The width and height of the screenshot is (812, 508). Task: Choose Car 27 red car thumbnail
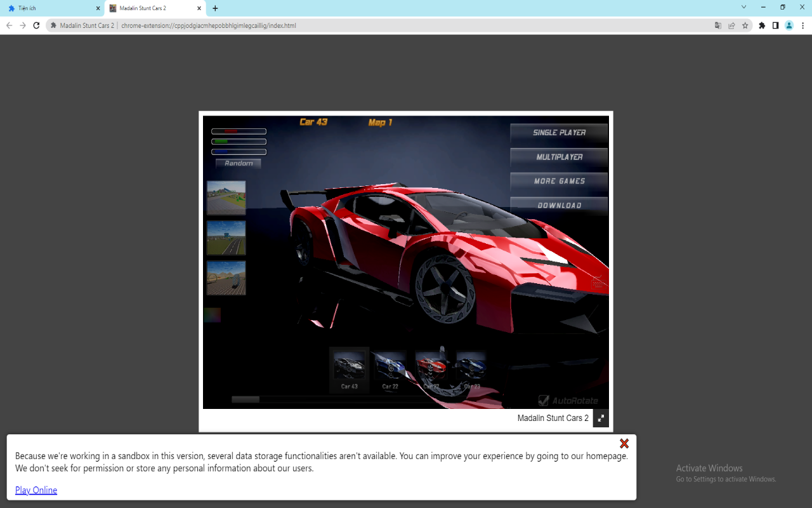[431, 370]
